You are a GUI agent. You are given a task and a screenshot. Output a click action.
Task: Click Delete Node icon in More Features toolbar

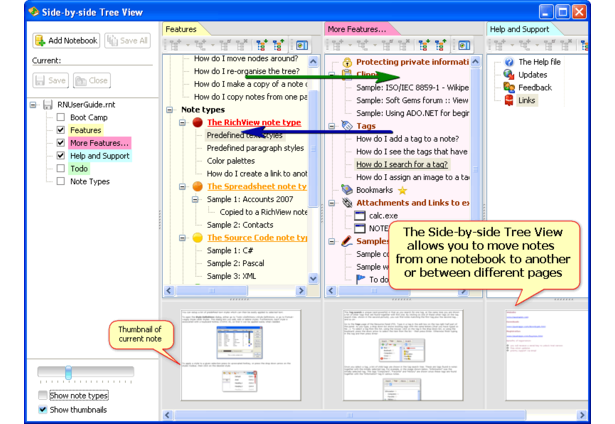click(x=404, y=45)
